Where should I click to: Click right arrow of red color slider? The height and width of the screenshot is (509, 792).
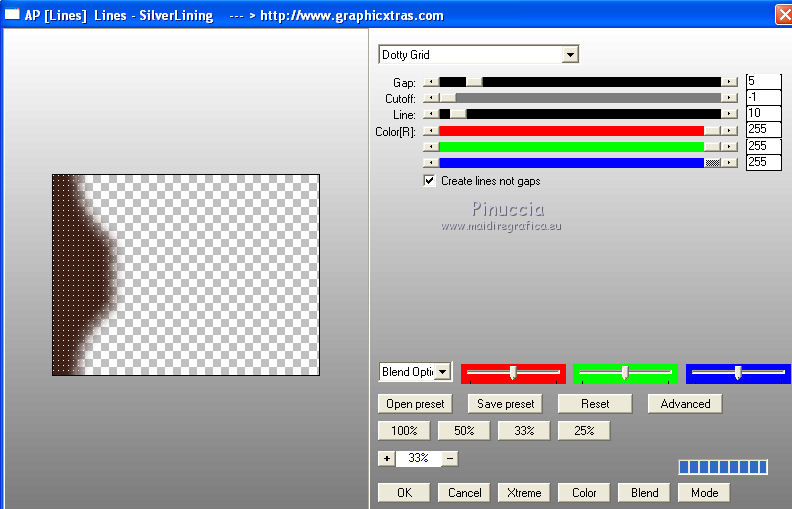pos(729,131)
